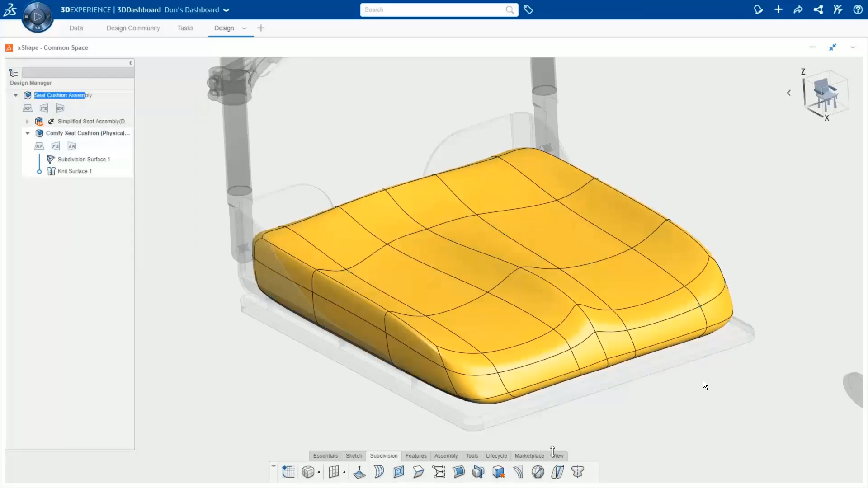Toggle the YZ plane under Comfy Seat Cushion
The width and height of the screenshot is (868, 488).
coord(56,146)
